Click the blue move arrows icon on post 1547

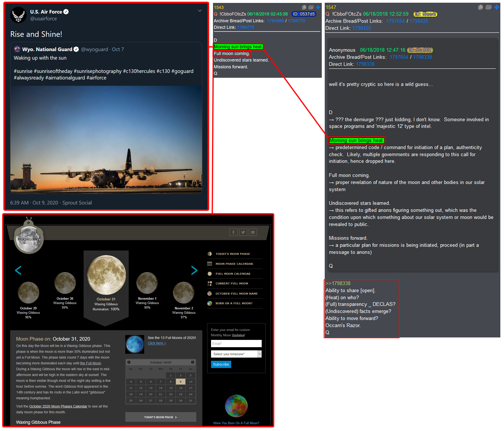496,7
